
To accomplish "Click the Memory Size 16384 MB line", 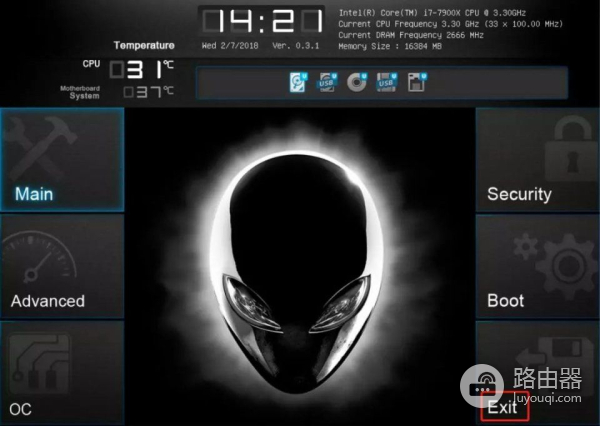I will [390, 46].
